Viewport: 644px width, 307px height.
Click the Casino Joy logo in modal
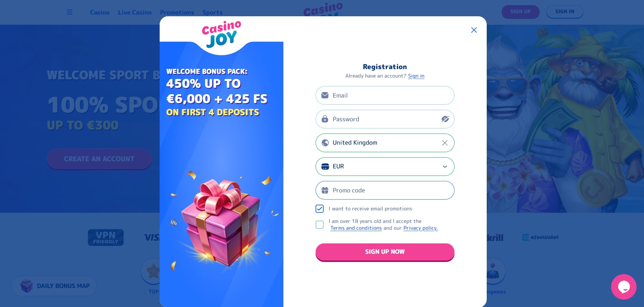tap(221, 34)
